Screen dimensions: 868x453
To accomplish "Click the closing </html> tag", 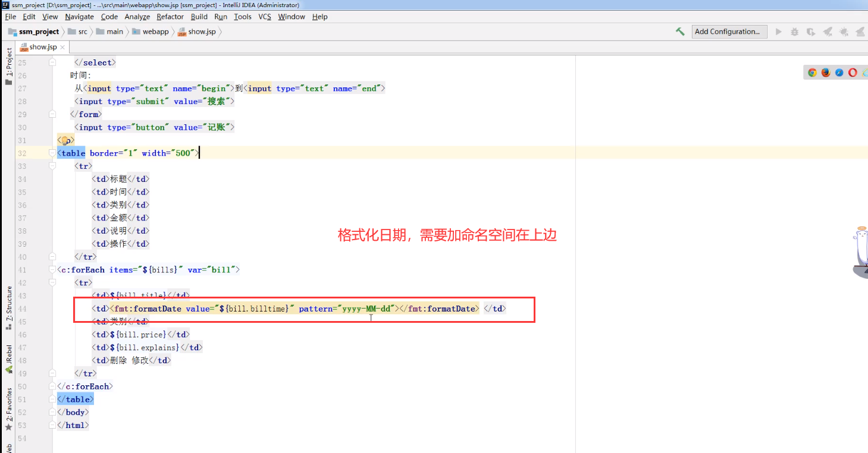I will (x=73, y=425).
